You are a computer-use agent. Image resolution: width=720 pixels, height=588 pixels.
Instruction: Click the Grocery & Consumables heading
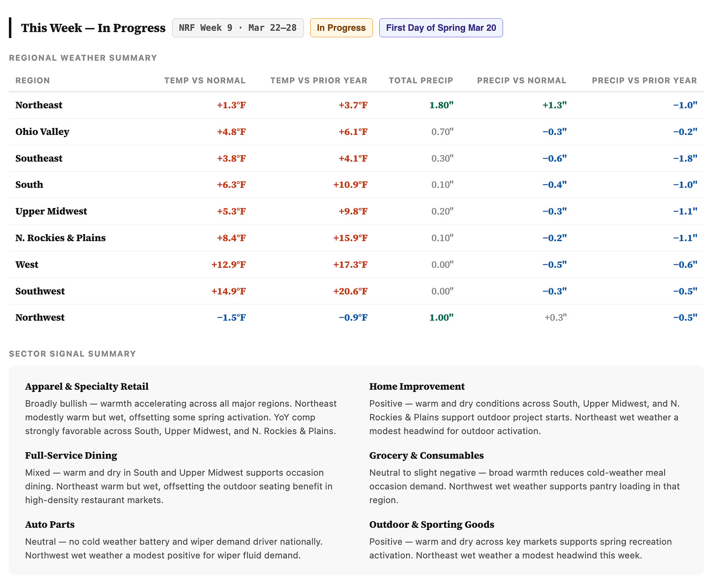(x=426, y=456)
